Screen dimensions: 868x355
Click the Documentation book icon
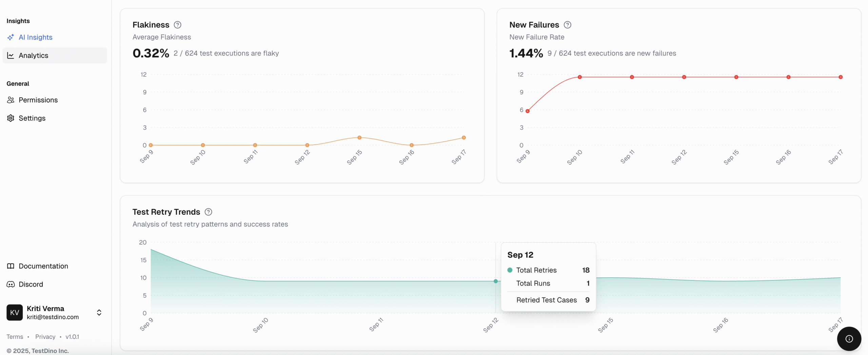(x=11, y=266)
